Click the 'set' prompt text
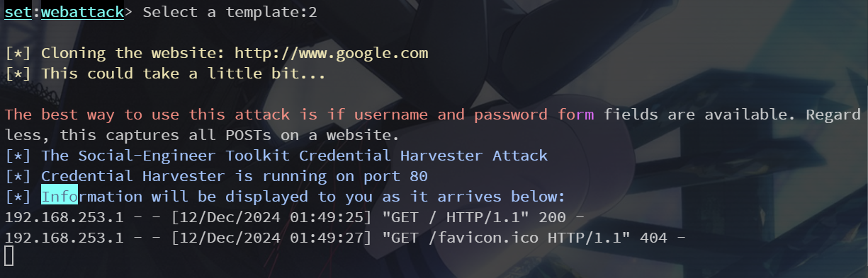Screen dimensions: 868x278 pos(18,12)
